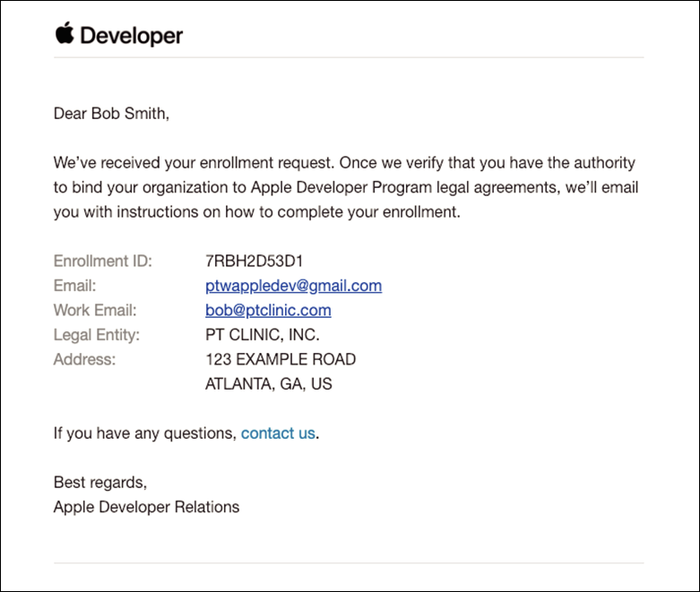The width and height of the screenshot is (700, 592).
Task: Click the "Address:" label
Action: 84,359
